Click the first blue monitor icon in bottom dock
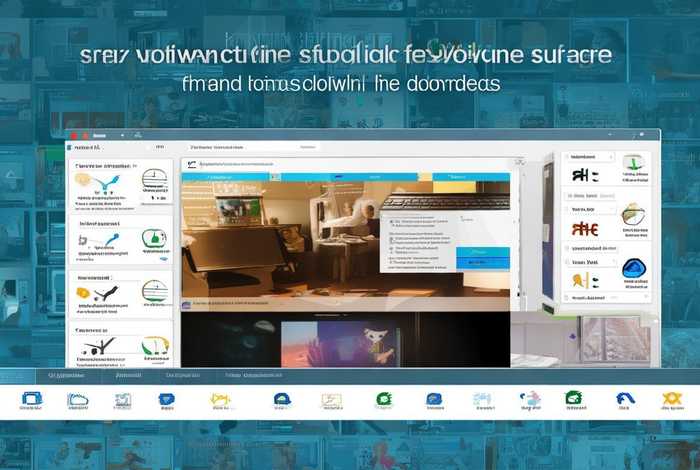 pyautogui.click(x=31, y=400)
